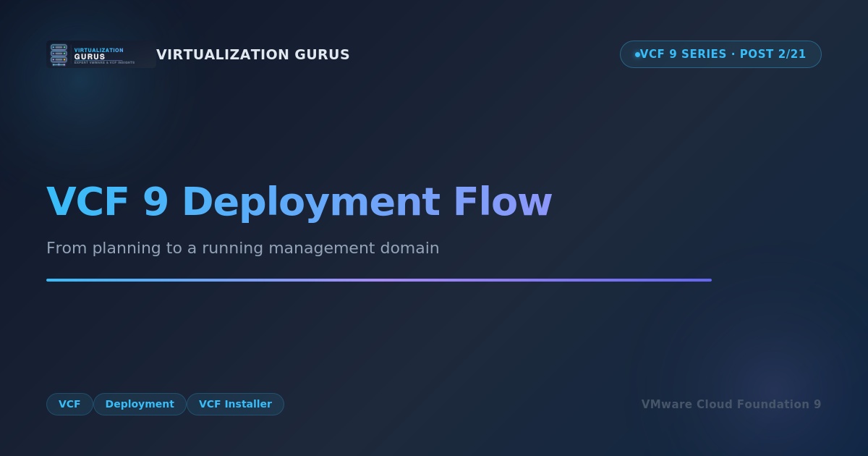Click the VCF 9 SERIES · POST 2/21 badge
Screen dimensions: 868x456
720,54
